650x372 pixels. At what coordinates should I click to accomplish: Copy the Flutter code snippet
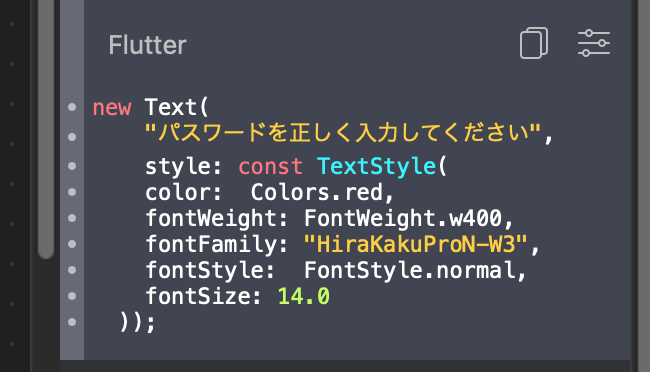click(x=534, y=43)
